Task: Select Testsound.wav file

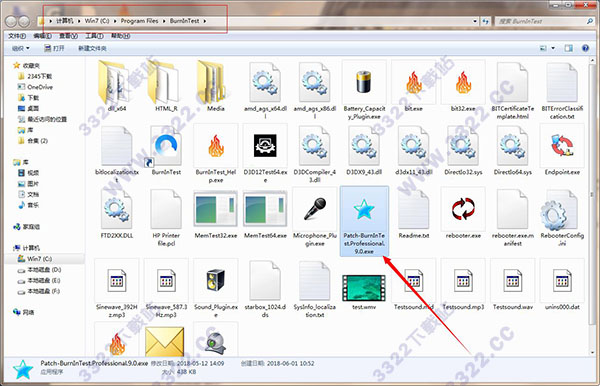Action: pyautogui.click(x=513, y=285)
